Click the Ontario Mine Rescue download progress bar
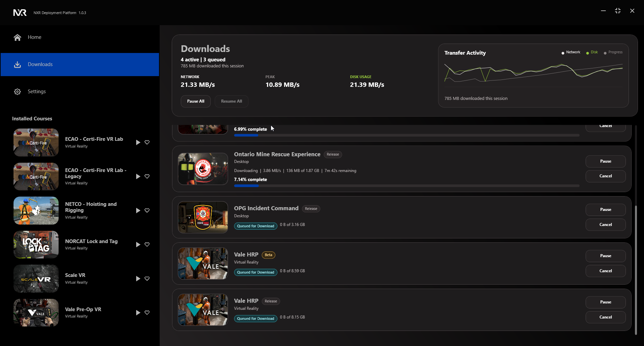Screen dimensions: 644x346 (x=407, y=186)
